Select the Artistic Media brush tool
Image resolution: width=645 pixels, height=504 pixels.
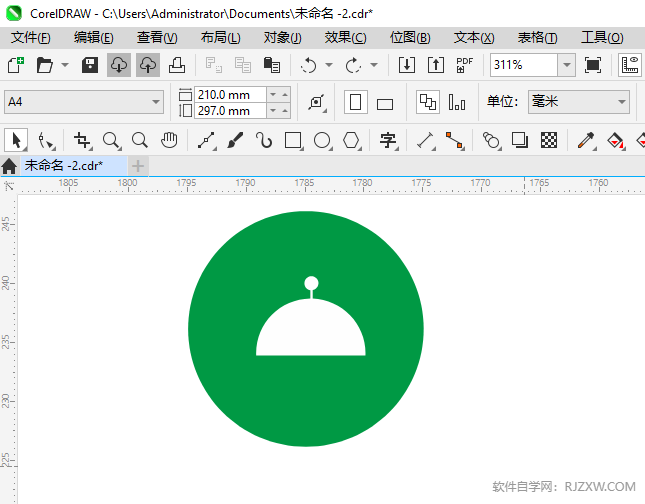pos(235,140)
